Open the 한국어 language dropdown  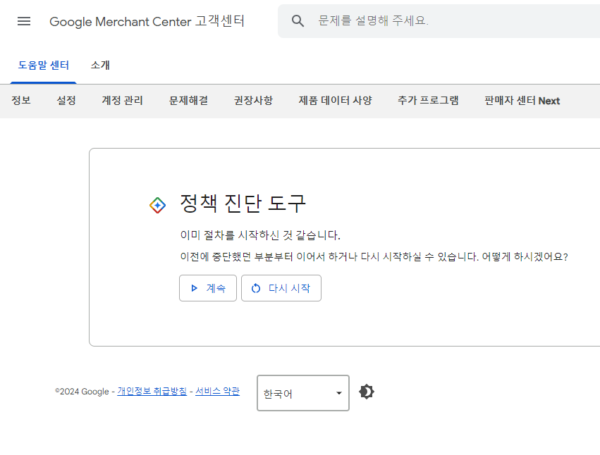303,393
